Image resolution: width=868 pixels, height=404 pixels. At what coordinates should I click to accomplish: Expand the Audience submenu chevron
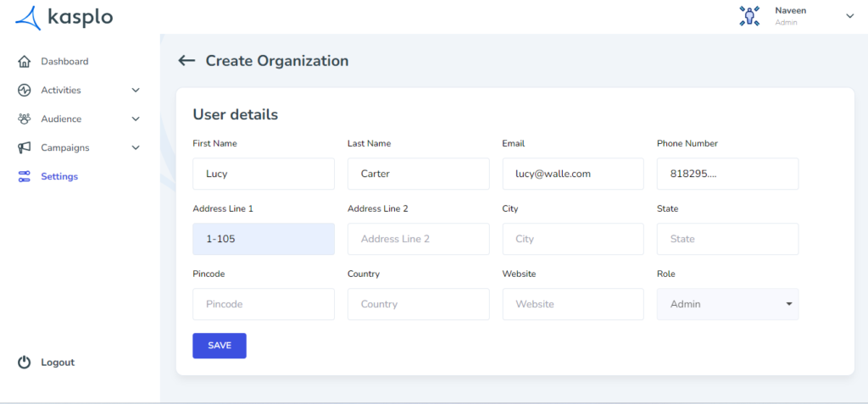point(136,119)
